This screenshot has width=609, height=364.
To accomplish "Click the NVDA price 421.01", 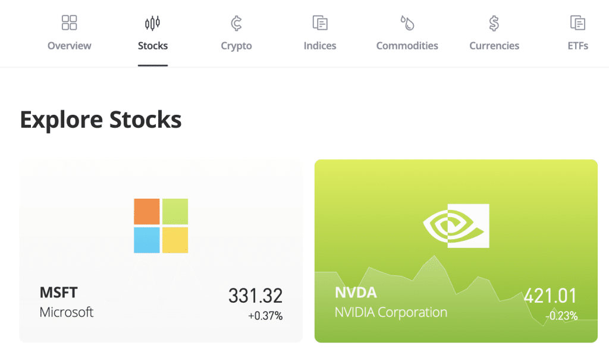I will pos(551,294).
